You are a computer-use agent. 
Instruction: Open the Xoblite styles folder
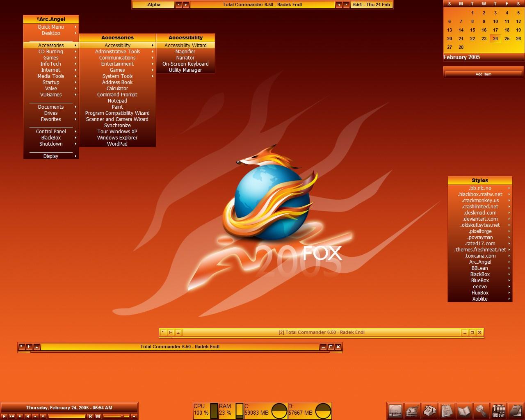coord(480,299)
